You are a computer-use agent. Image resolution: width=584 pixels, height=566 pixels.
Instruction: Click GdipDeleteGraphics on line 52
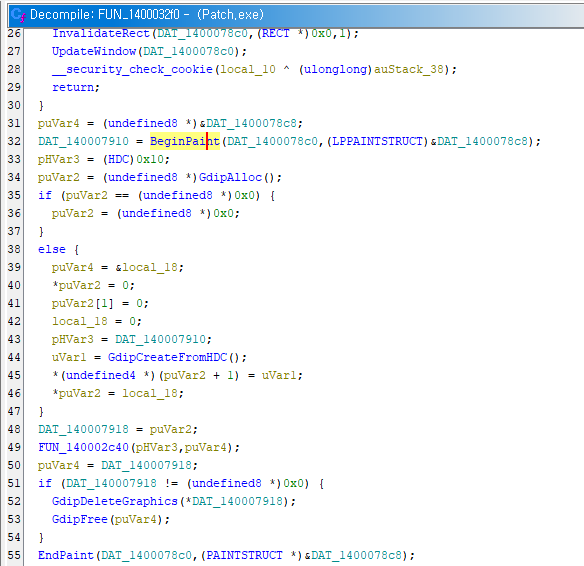[115, 501]
